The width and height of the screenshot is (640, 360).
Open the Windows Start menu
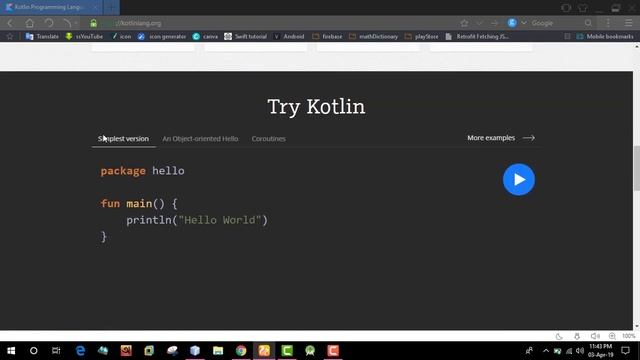pyautogui.click(x=11, y=351)
